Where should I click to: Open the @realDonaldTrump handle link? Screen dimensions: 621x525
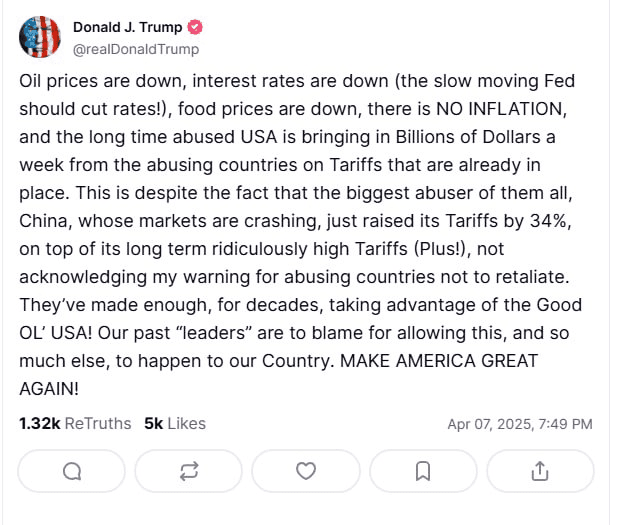[136, 49]
